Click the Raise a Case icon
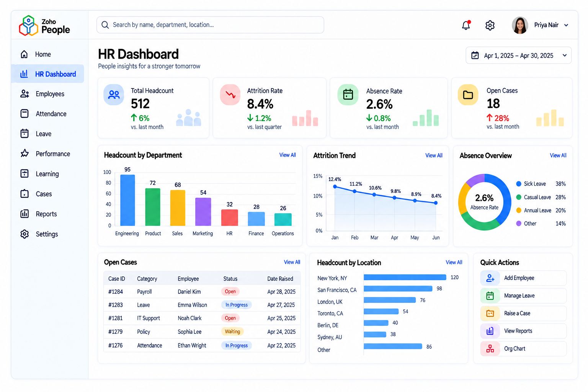The height and width of the screenshot is (392, 588). tap(490, 313)
